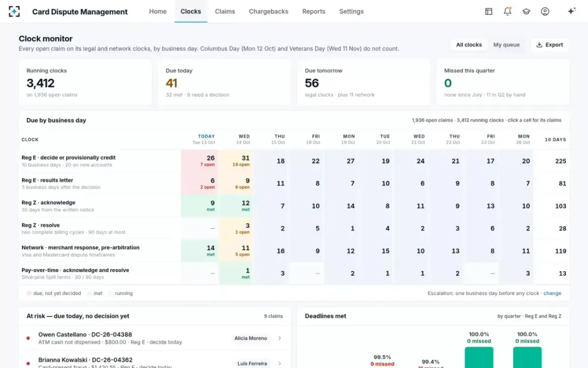
Task: Click Network merchant response Wed 14 Oct cell, 11
Action: [x=235, y=251]
